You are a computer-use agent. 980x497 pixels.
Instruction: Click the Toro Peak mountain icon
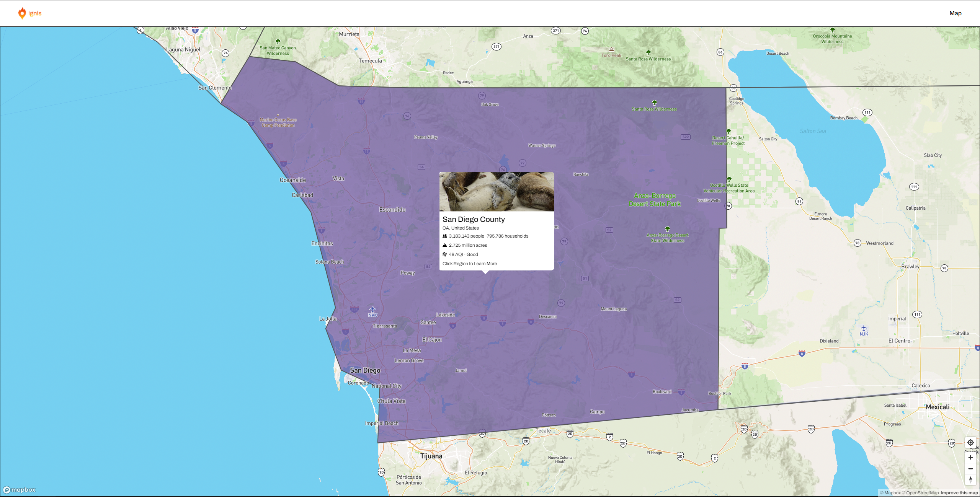click(x=611, y=49)
